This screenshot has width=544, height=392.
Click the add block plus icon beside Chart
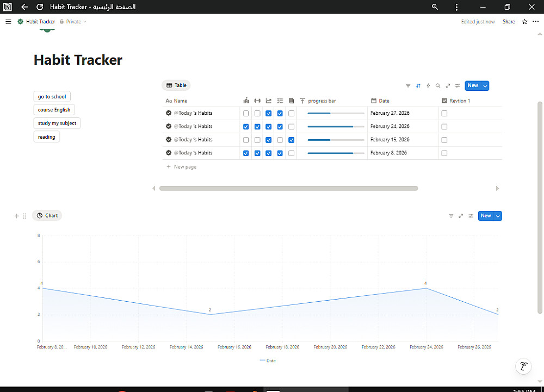point(16,216)
